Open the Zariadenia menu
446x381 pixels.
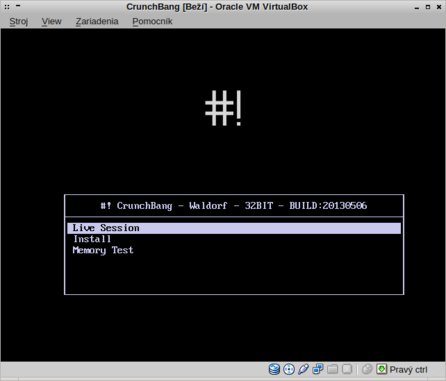click(97, 21)
